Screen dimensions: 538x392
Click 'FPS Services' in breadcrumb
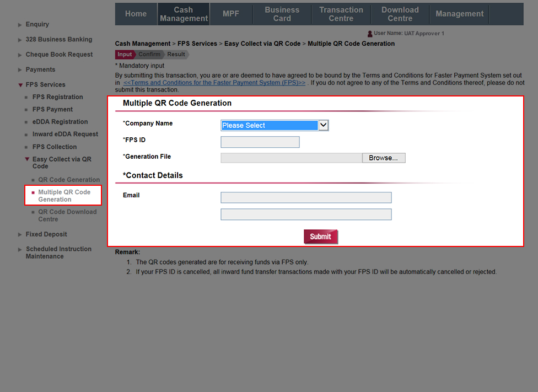[x=197, y=44]
